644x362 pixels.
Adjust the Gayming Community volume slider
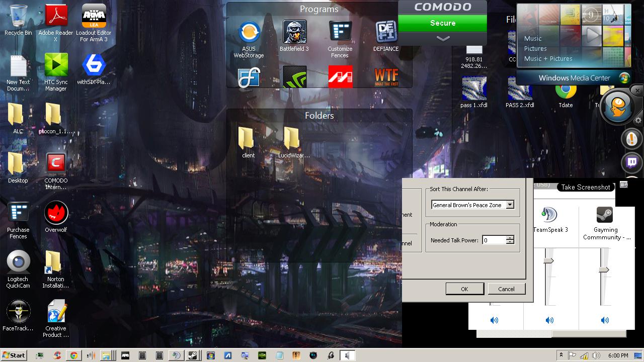tap(604, 270)
